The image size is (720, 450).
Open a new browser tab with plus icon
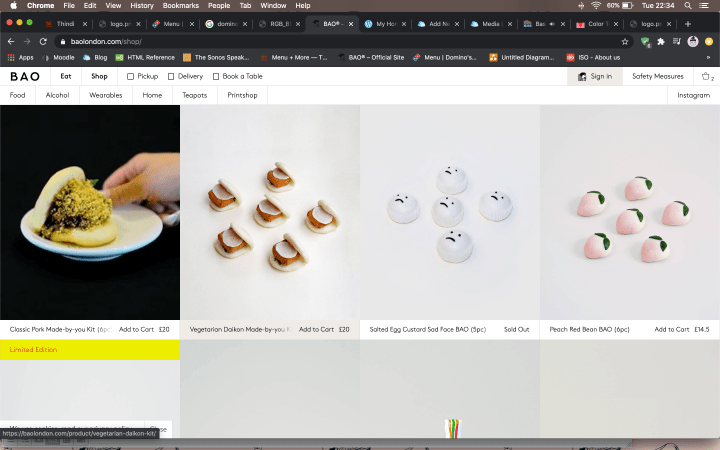pos(687,23)
